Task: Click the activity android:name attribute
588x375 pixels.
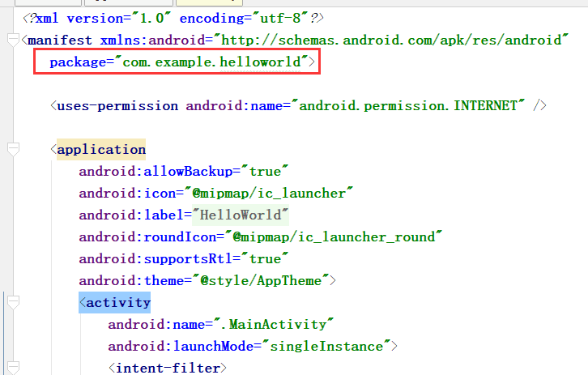Action: pos(156,324)
